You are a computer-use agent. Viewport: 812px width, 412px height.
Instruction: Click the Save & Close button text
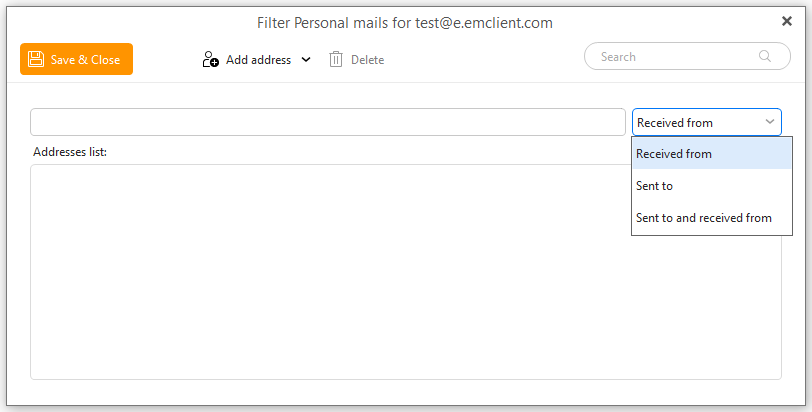[x=85, y=60]
